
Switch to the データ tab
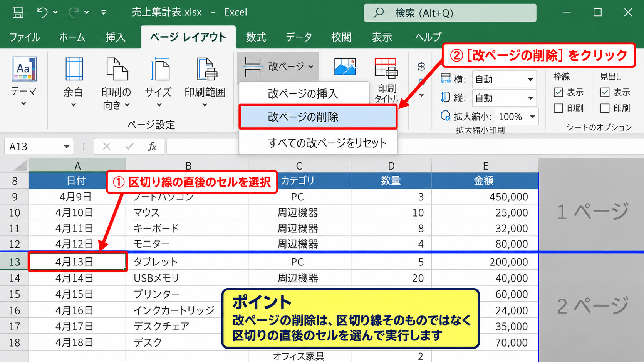tap(299, 37)
